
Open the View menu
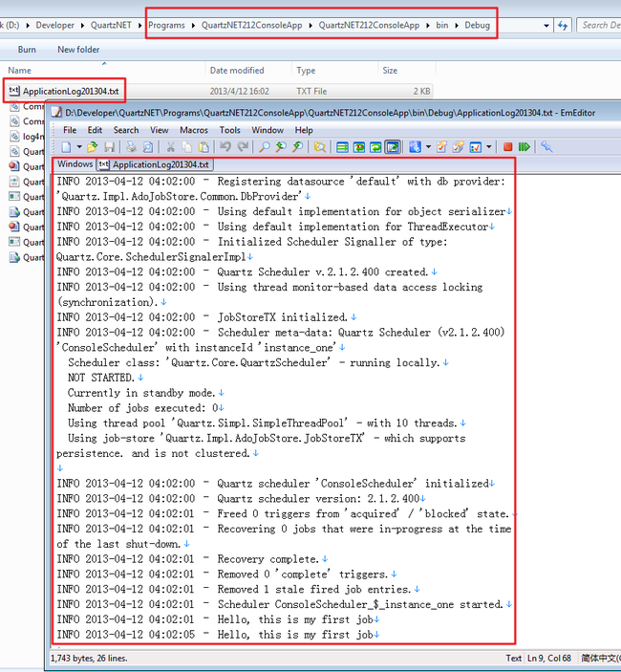click(159, 130)
